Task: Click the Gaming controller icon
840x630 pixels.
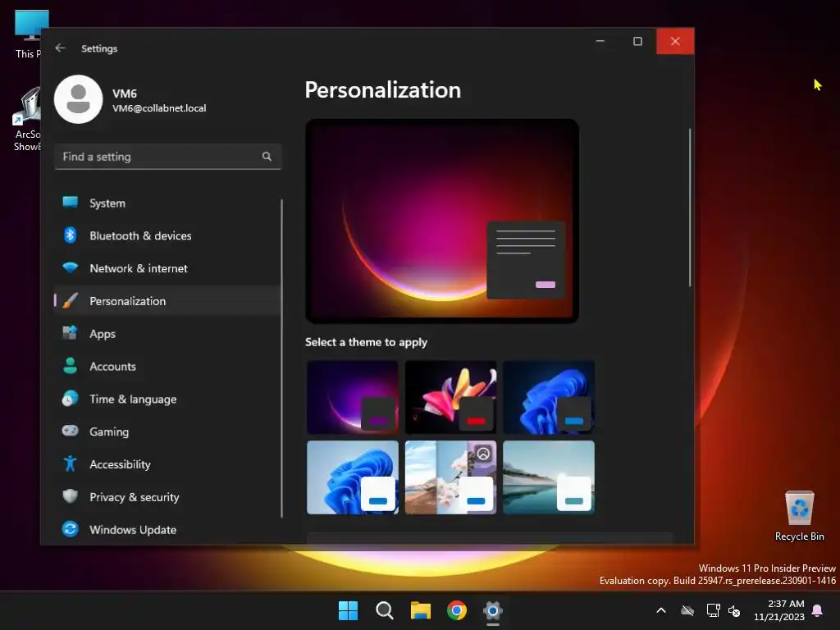Action: pyautogui.click(x=71, y=431)
